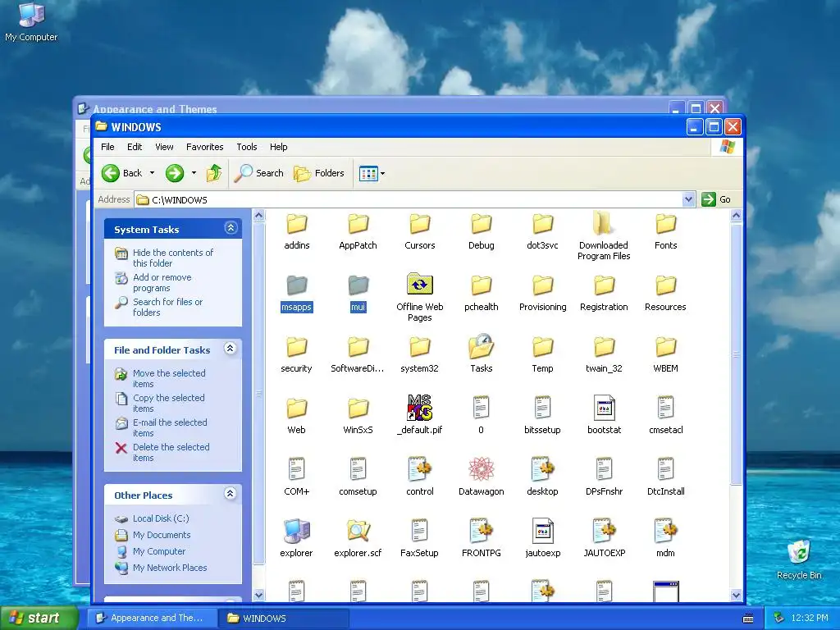Viewport: 840px width, 630px height.
Task: Click the WINDOWS taskbar button
Action: point(284,618)
